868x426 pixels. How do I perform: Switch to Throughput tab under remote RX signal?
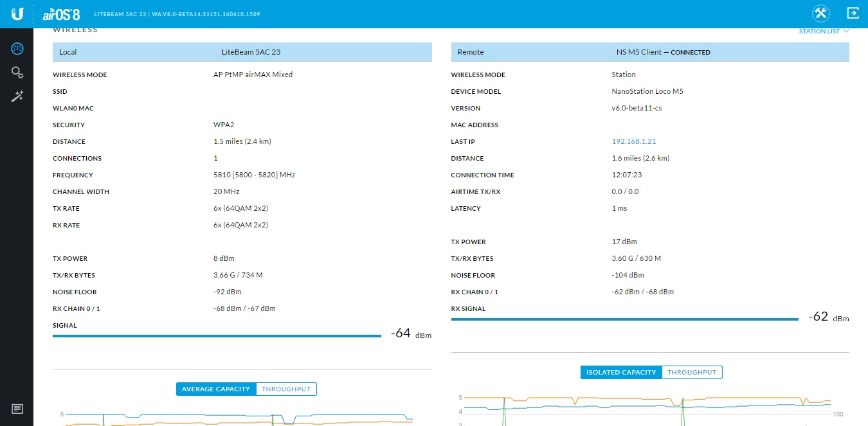692,372
